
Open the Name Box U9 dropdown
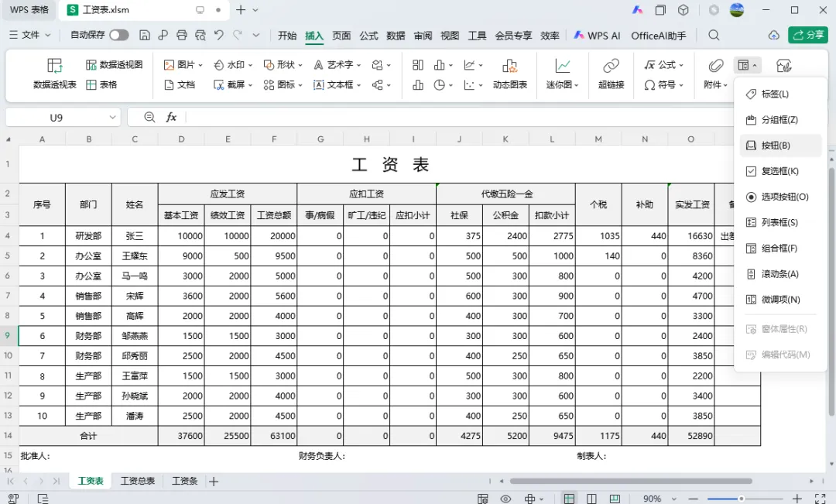tap(112, 118)
